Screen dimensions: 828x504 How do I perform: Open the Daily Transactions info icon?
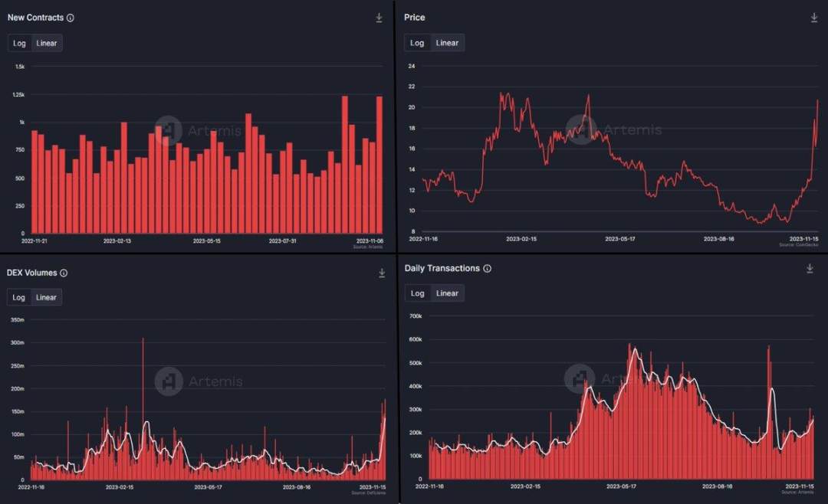[x=488, y=268]
